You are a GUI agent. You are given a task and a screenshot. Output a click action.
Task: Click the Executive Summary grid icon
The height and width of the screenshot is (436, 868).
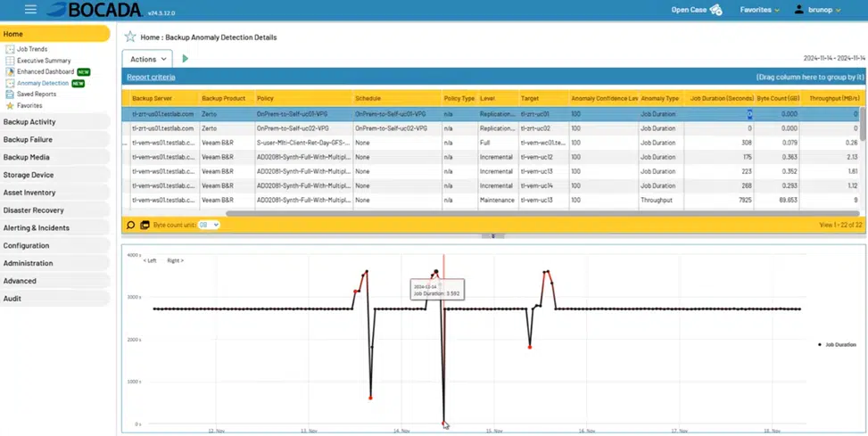click(x=10, y=61)
